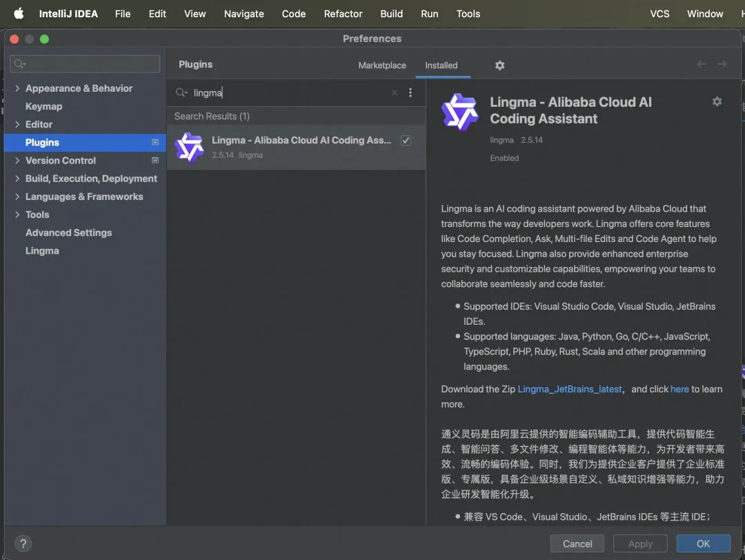
Task: Open the Lingma settings page in sidebar
Action: (x=42, y=251)
